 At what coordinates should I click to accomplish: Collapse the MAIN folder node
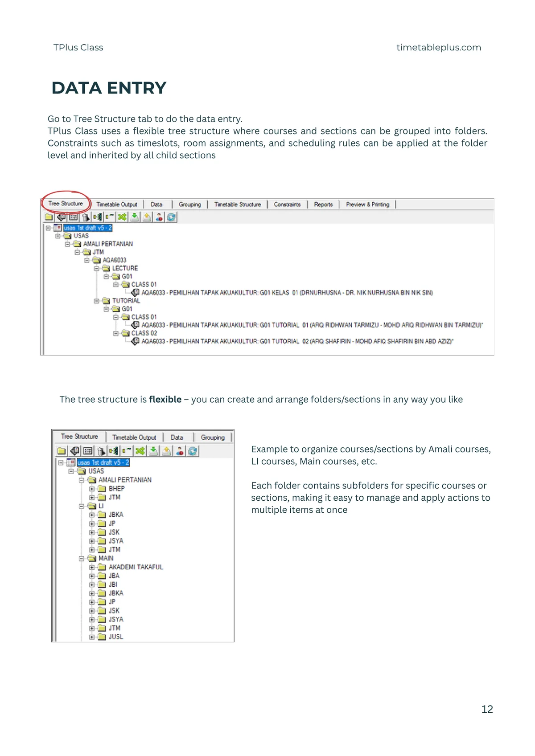(x=82, y=558)
